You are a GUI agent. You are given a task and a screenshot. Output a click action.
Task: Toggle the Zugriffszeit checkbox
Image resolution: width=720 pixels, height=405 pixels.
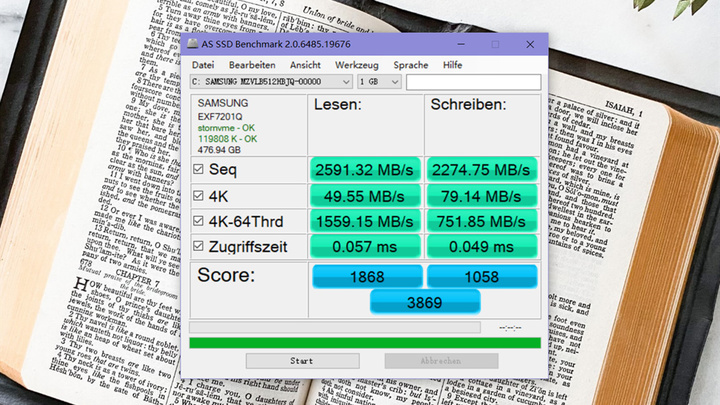coord(198,246)
